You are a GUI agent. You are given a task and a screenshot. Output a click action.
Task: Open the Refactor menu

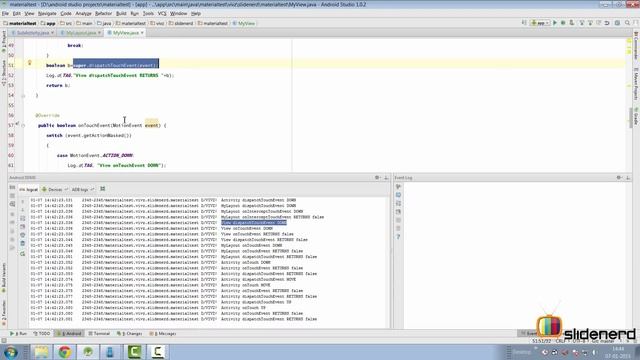coord(103,13)
